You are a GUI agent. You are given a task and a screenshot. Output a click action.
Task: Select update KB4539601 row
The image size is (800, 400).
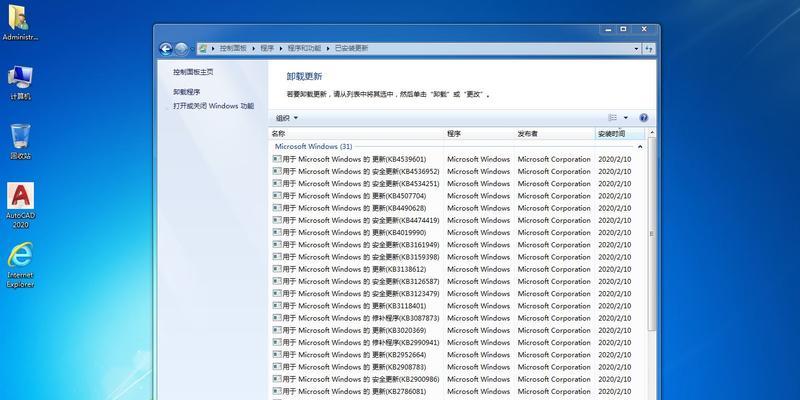click(x=453, y=159)
